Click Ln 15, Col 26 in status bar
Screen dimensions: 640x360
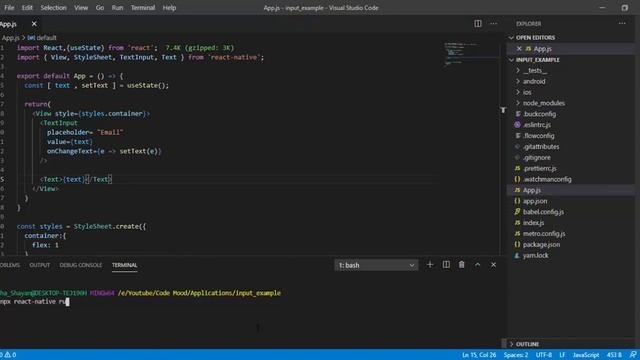click(x=479, y=355)
